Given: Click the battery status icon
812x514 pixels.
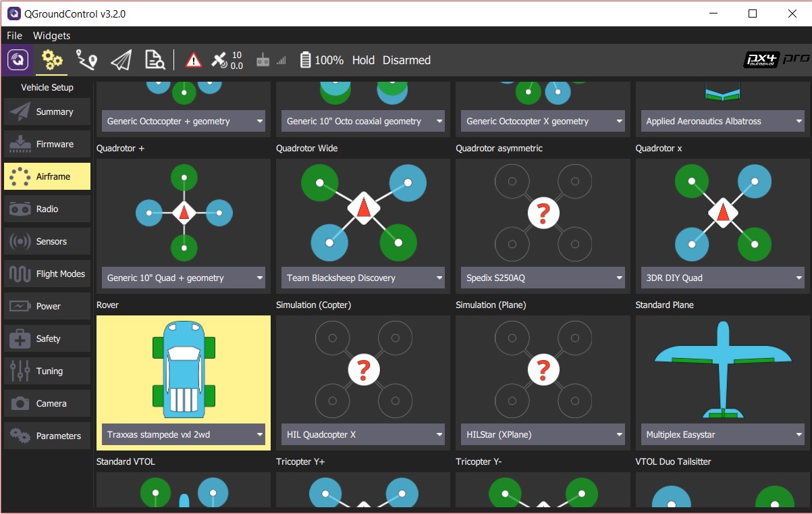Looking at the screenshot, I should [x=306, y=60].
